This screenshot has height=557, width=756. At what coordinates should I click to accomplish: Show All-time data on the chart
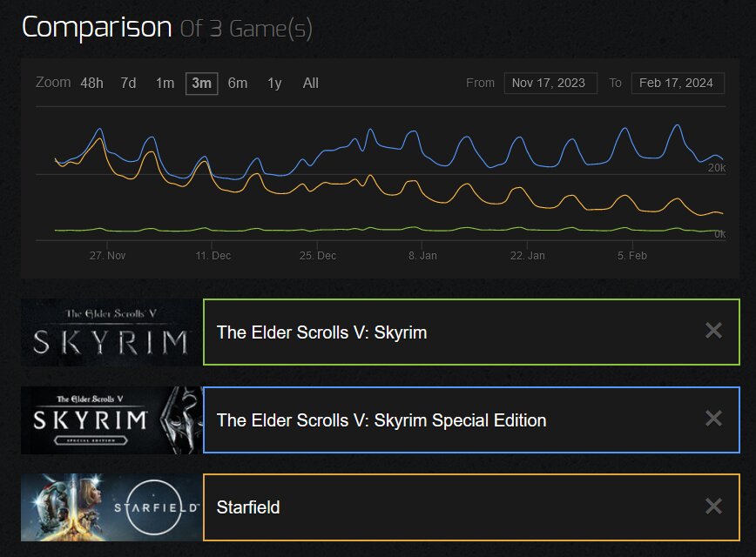pyautogui.click(x=310, y=83)
